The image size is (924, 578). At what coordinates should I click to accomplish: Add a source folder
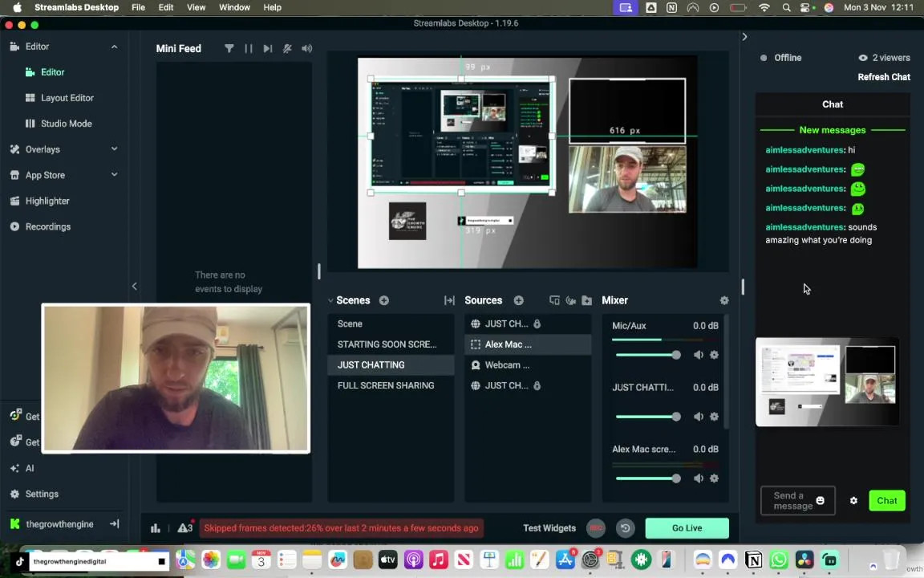pyautogui.click(x=587, y=300)
